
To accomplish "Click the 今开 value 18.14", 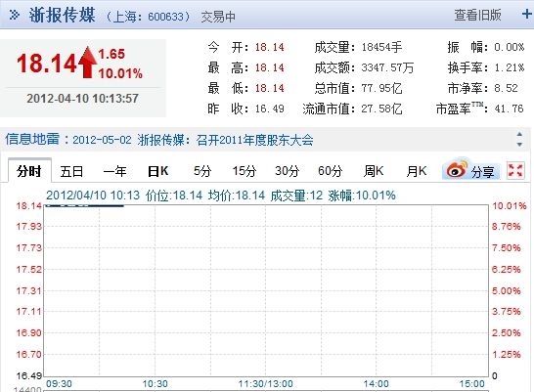I will tap(269, 47).
